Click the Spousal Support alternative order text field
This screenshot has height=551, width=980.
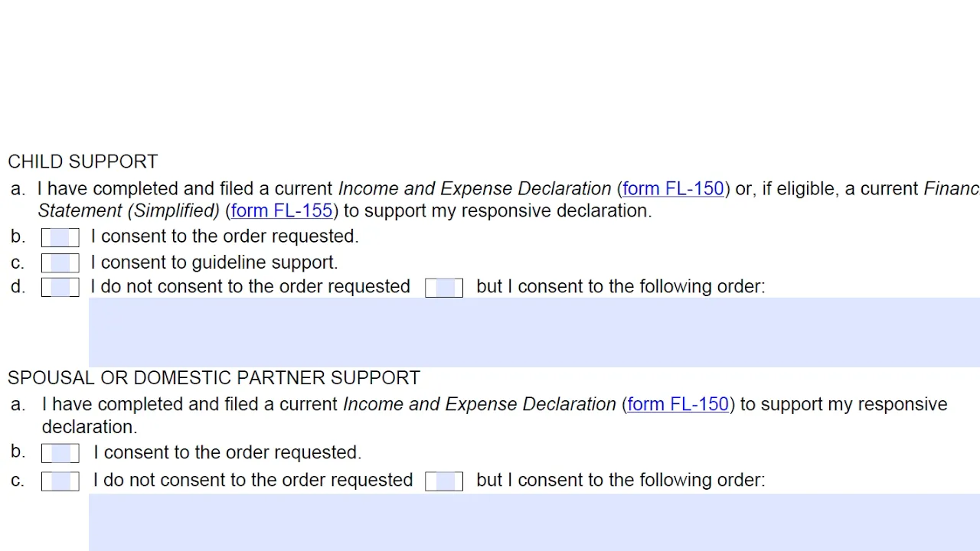click(x=534, y=522)
